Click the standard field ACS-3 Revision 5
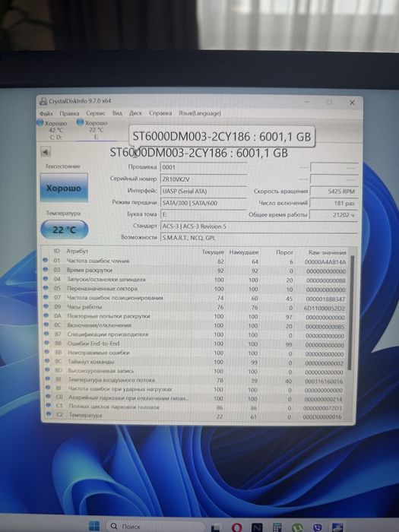This screenshot has height=532, width=399. pos(258,226)
